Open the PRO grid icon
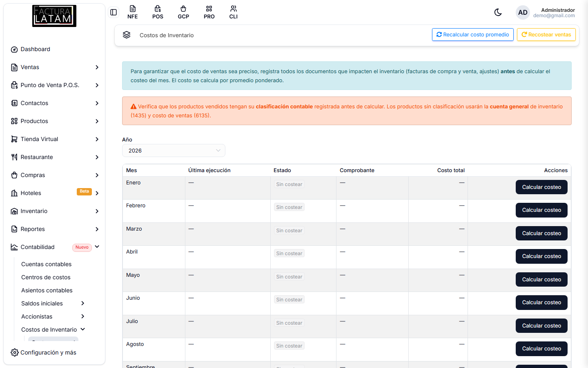Image resolution: width=588 pixels, height=368 pixels. click(209, 12)
